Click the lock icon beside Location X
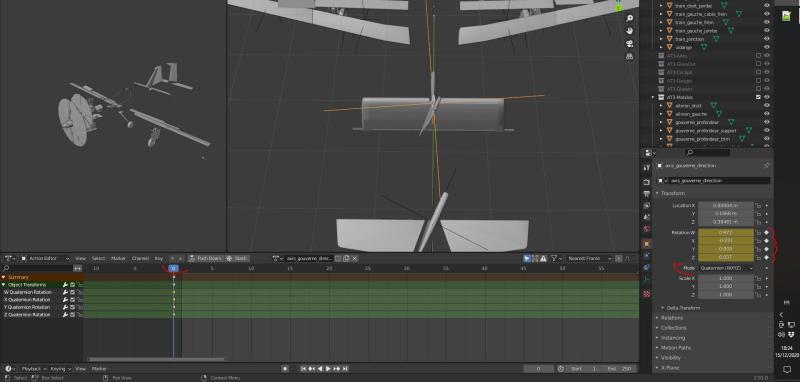This screenshot has height=382, width=800. tap(759, 206)
